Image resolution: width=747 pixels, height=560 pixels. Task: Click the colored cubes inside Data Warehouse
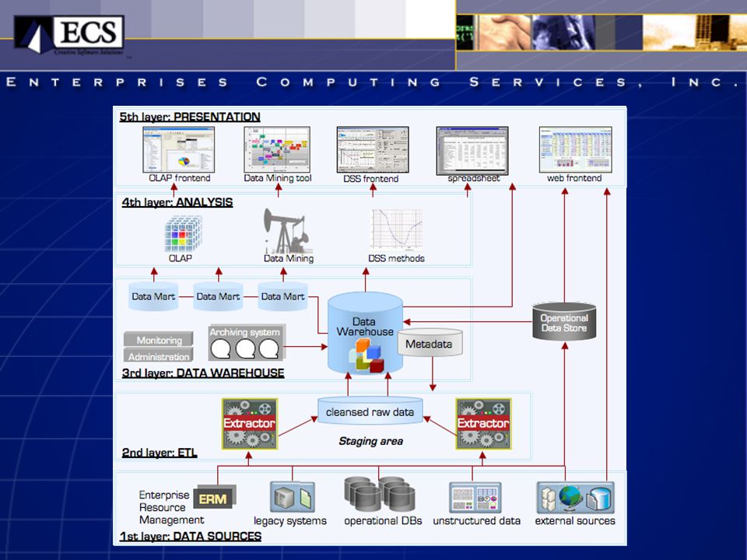coord(366,355)
